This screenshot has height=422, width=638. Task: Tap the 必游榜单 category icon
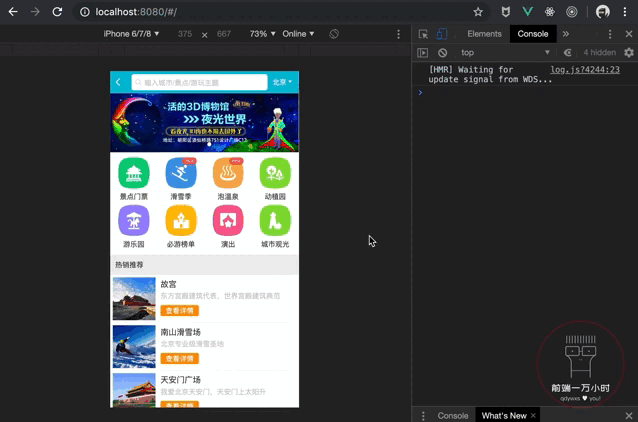[x=181, y=221]
